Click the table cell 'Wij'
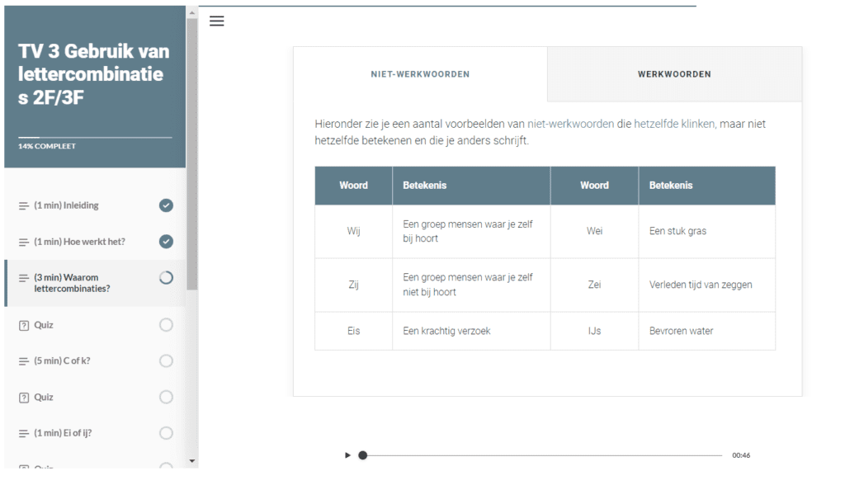The image size is (845, 504). pyautogui.click(x=353, y=231)
